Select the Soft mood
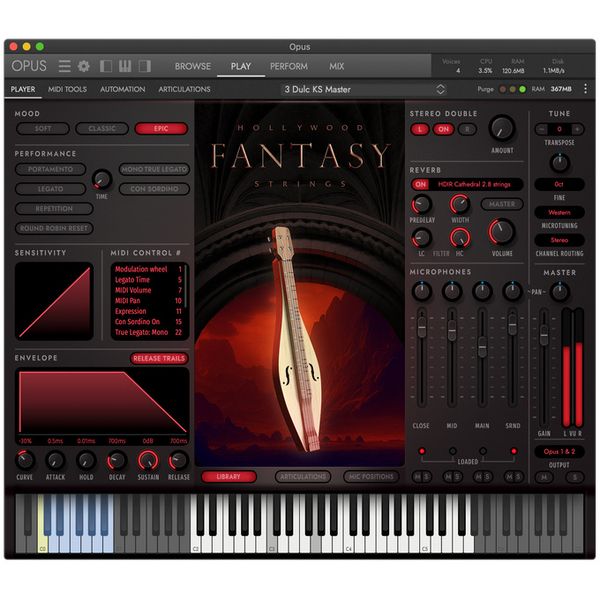 pyautogui.click(x=43, y=129)
